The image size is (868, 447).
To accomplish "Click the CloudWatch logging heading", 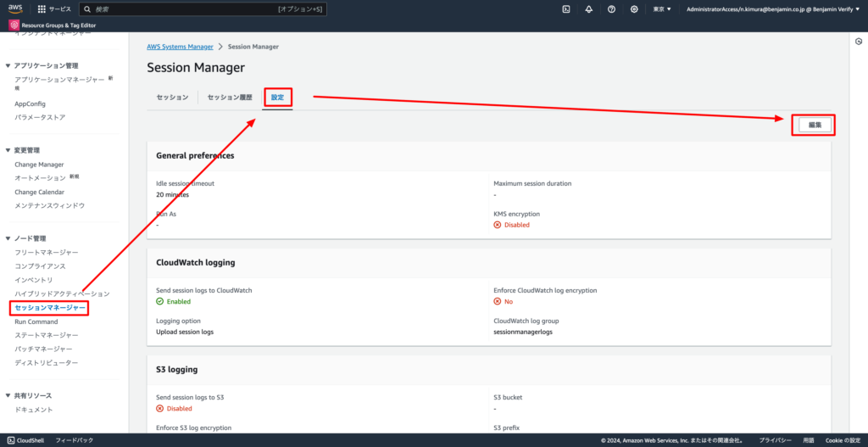I will click(x=196, y=263).
